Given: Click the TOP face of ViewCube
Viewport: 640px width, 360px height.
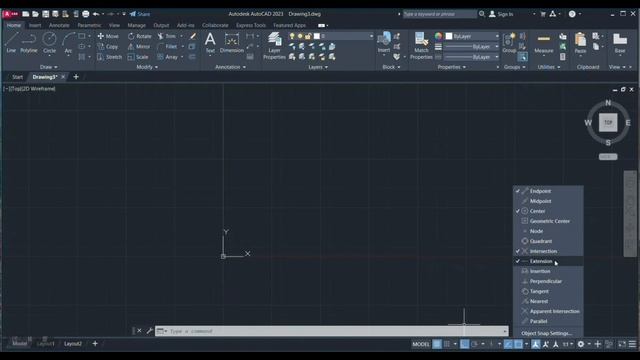Looking at the screenshot, I should [608, 122].
